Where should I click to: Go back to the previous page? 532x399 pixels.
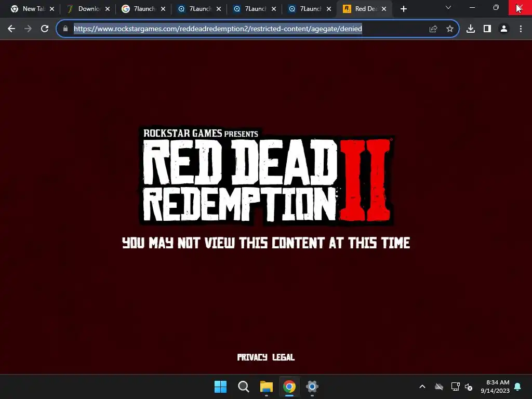click(x=11, y=29)
